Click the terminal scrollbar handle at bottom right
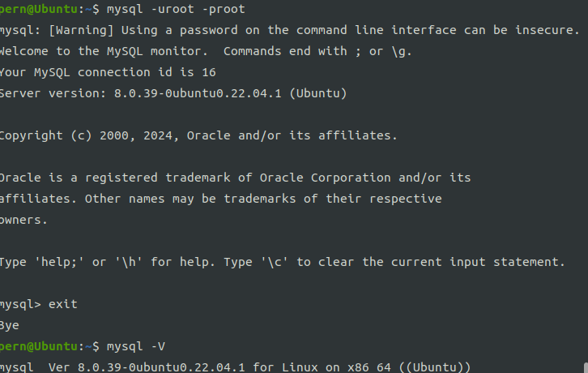The height and width of the screenshot is (373, 588). tap(586, 368)
